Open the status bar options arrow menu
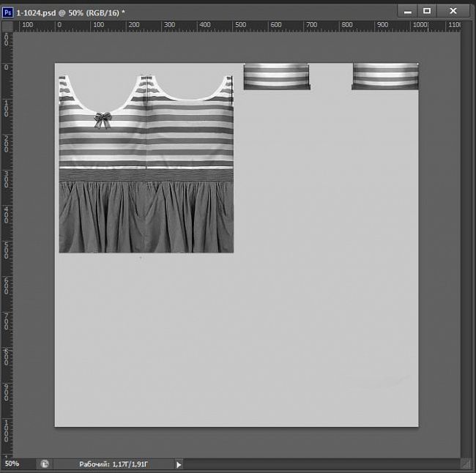Viewport: 476px width, 473px height. click(x=178, y=463)
